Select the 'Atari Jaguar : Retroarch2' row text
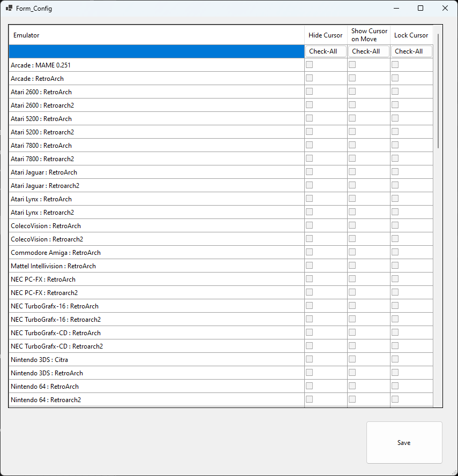The height and width of the screenshot is (476, 458). [x=45, y=185]
